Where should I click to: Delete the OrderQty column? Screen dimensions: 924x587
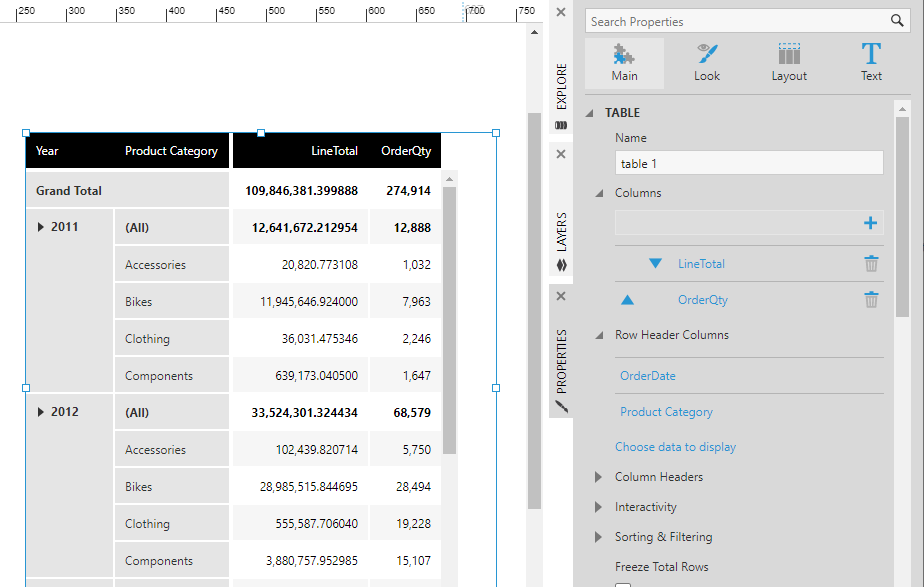coord(871,299)
